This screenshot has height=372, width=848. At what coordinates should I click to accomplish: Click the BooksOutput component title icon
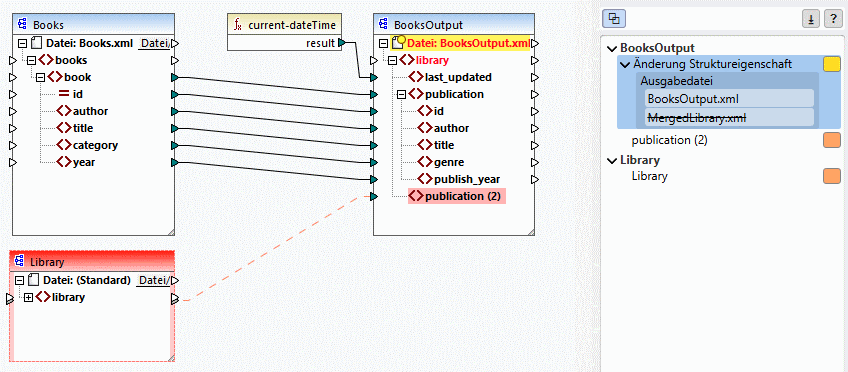coord(383,25)
